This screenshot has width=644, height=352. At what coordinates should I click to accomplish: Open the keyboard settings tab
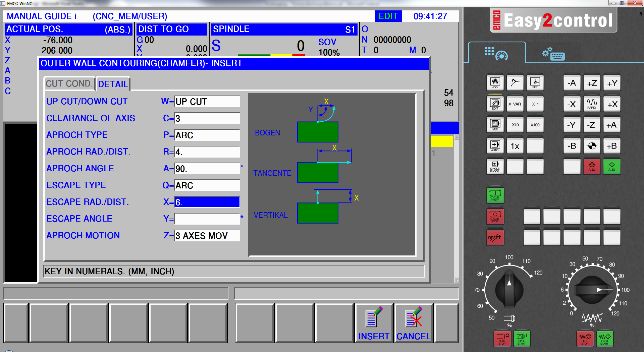click(553, 54)
